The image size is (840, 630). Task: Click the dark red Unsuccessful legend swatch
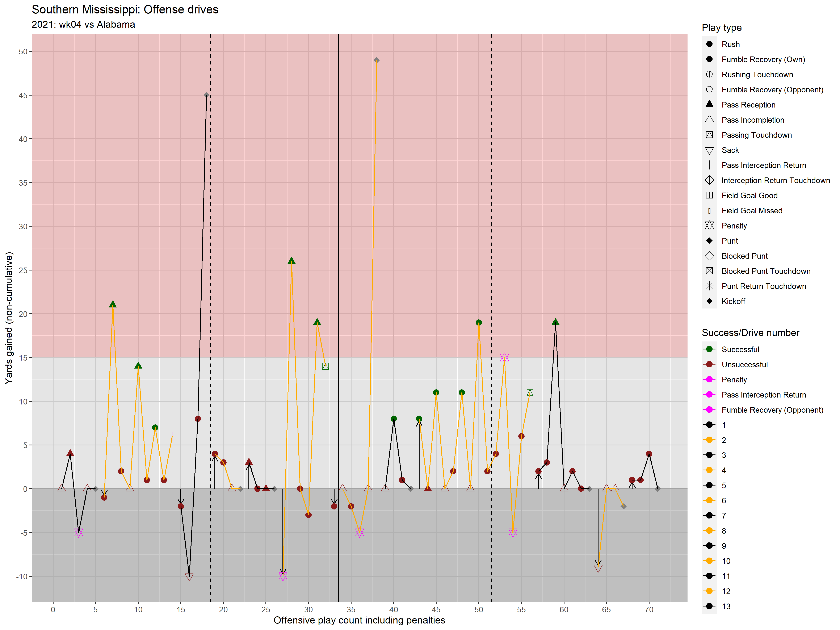point(709,364)
